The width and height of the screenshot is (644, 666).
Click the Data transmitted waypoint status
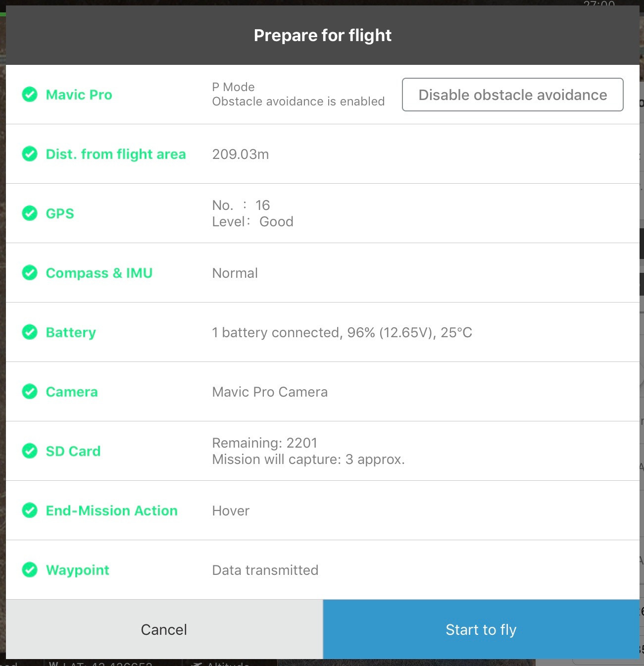tap(265, 570)
